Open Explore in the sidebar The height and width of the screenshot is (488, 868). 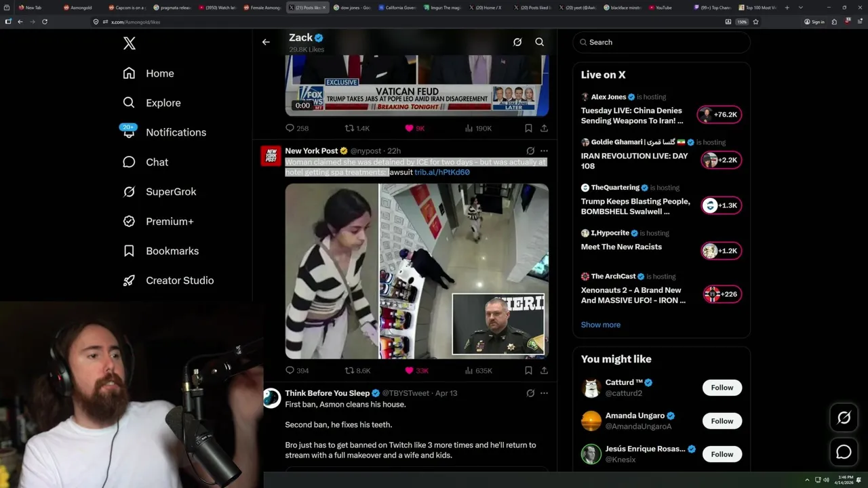tap(152, 103)
